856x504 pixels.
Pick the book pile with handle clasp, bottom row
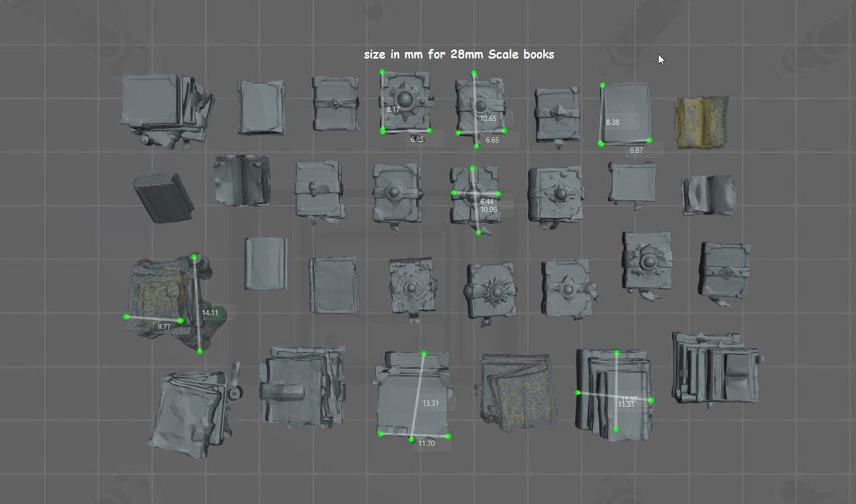click(302, 386)
